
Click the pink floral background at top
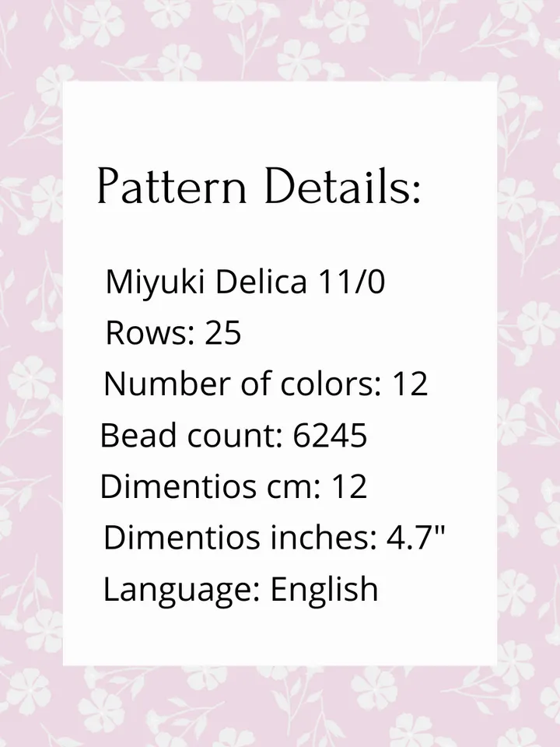pos(280,40)
